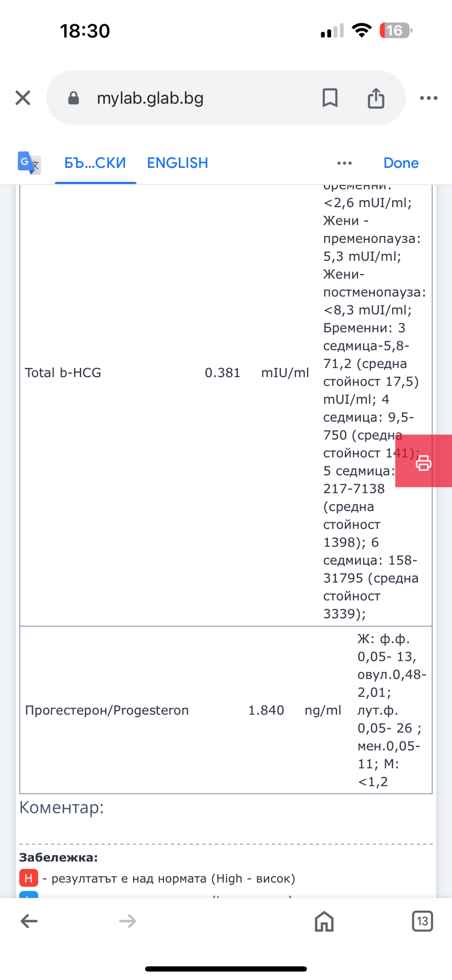452x980 pixels.
Task: Switch translation to the ENGLISH tab
Action: [177, 163]
